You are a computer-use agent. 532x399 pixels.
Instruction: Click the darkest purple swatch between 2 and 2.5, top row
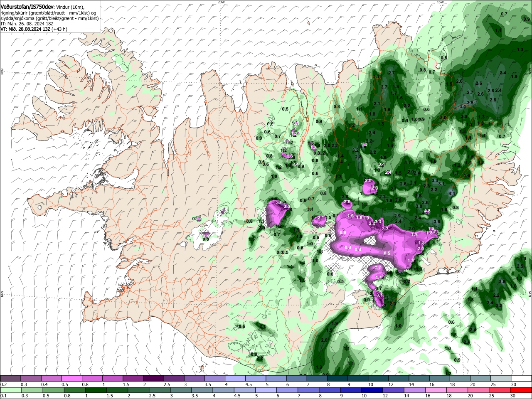pyautogui.click(x=153, y=378)
